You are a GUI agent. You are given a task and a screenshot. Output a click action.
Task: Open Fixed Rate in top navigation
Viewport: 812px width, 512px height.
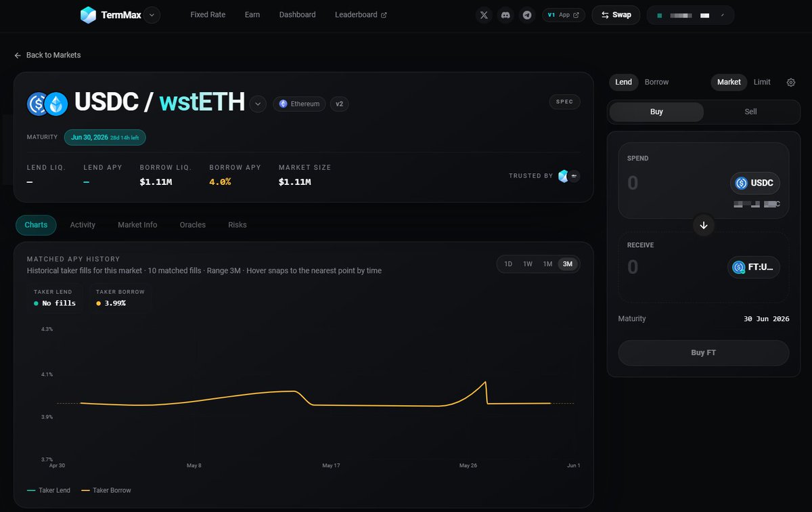pos(208,15)
